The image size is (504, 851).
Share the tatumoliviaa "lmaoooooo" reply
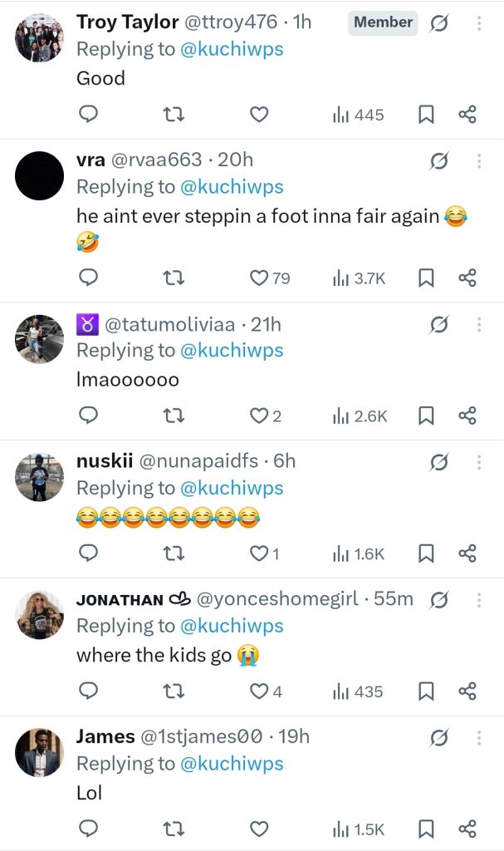click(467, 416)
